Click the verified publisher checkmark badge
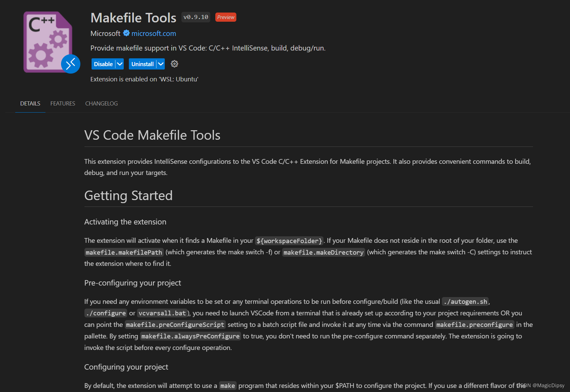Viewport: 570px width, 392px height. [x=126, y=33]
